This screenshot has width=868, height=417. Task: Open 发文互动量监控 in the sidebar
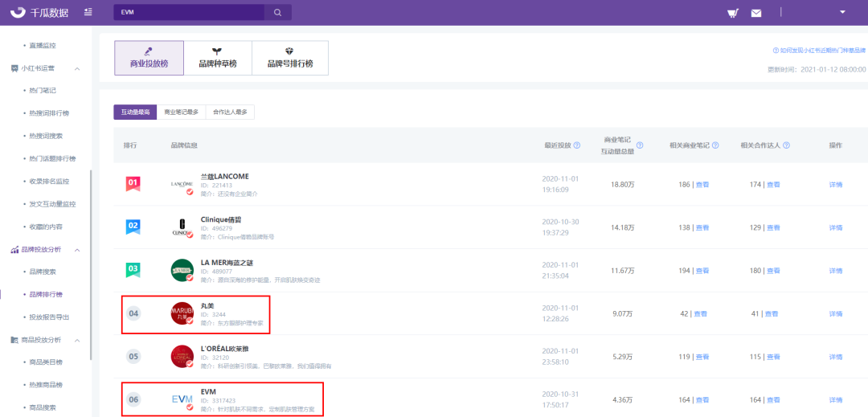(52, 203)
